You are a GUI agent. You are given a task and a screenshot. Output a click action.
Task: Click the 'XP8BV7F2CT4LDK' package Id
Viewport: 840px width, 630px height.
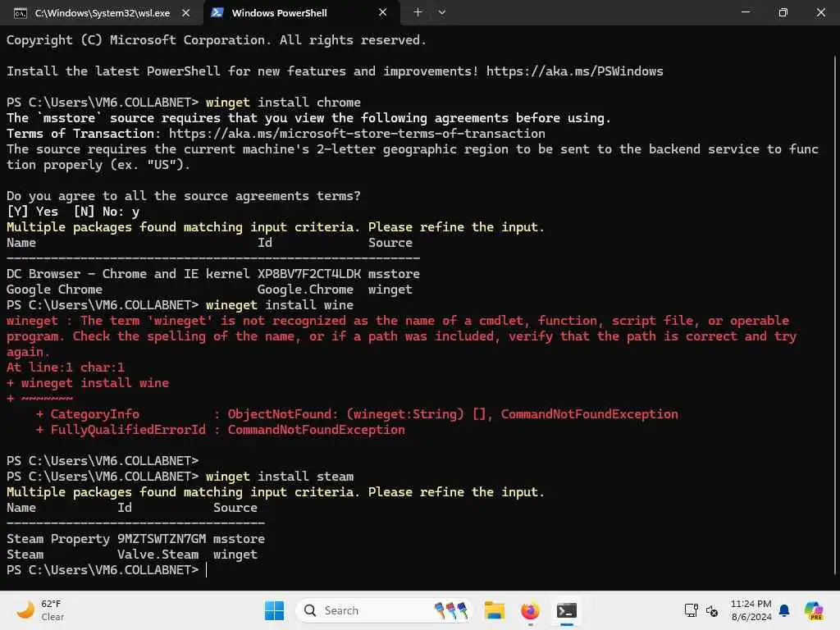309,274
